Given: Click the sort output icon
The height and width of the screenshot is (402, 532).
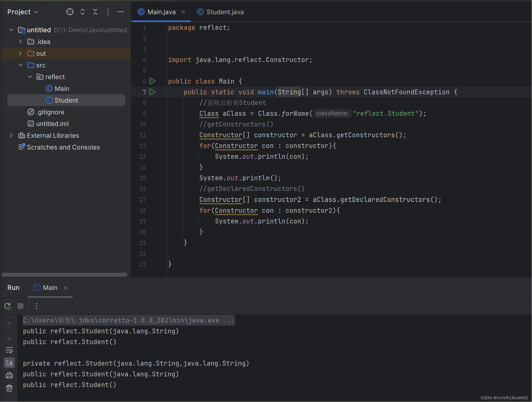Looking at the screenshot, I should click(x=9, y=363).
